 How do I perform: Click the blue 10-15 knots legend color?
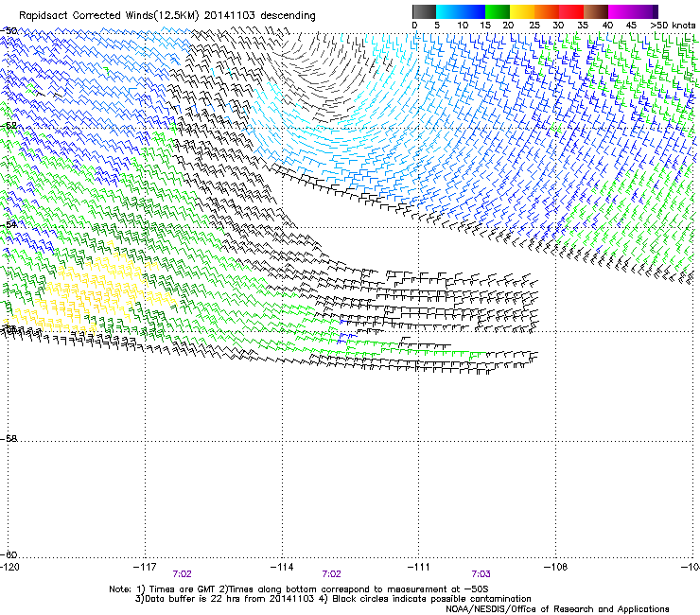point(473,11)
